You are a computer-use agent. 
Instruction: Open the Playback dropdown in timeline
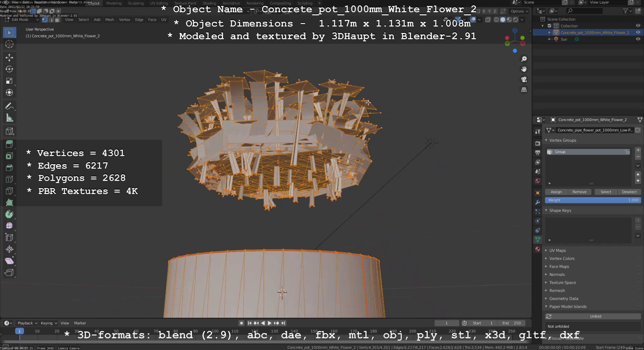(x=27, y=323)
